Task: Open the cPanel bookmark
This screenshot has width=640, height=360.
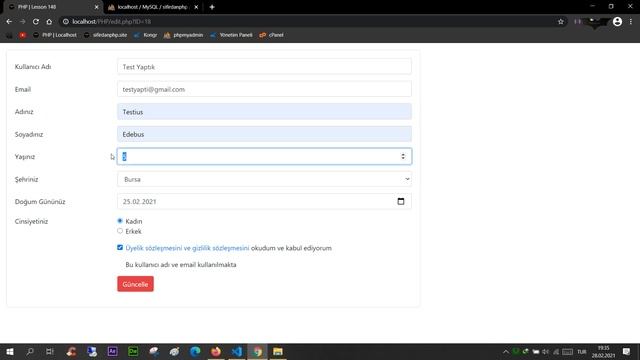Action: click(271, 35)
